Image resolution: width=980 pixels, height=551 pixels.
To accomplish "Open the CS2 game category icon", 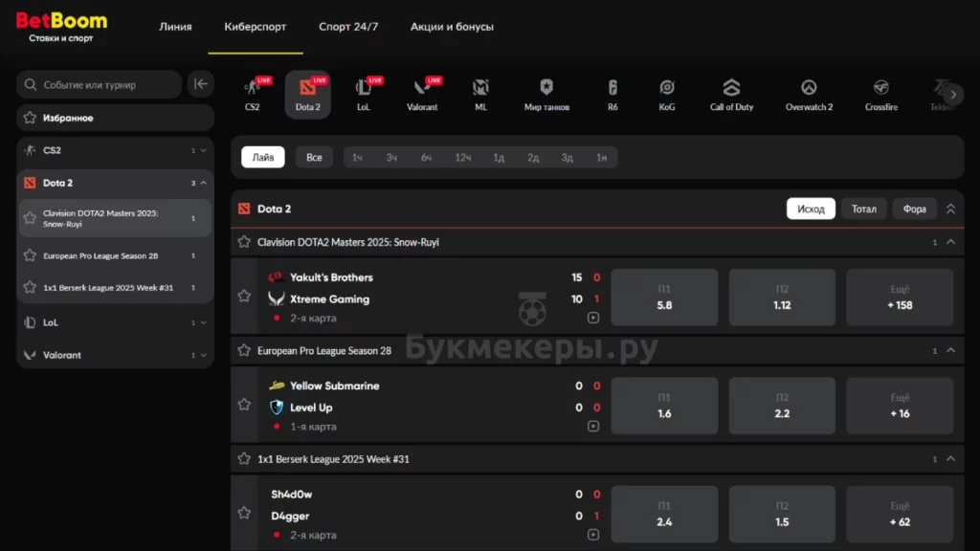I will pos(253,95).
